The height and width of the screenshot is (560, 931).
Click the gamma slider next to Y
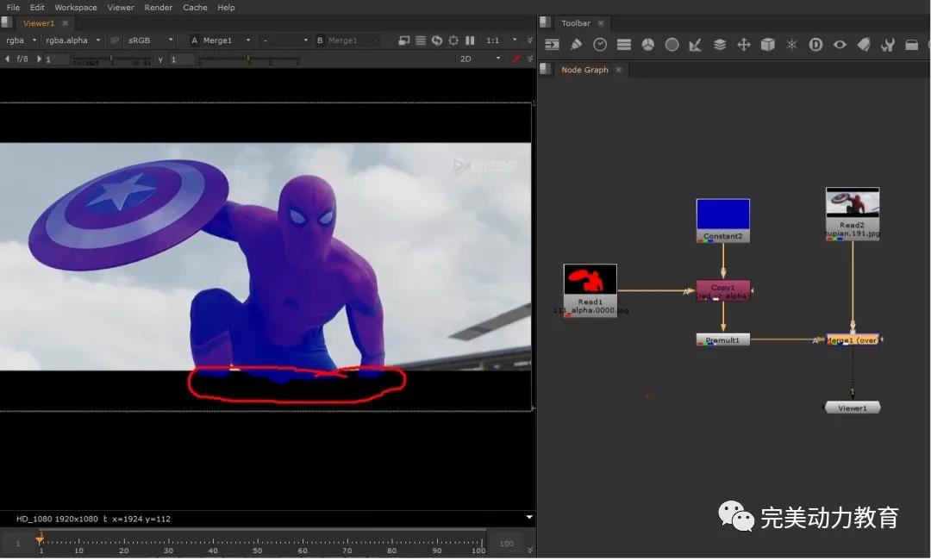point(249,59)
